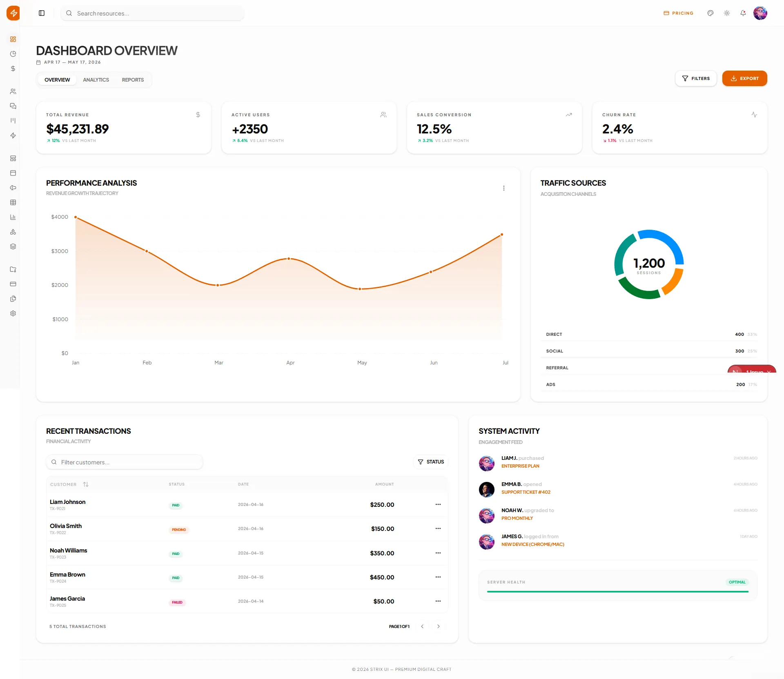
Task: Sort by Customer column arrows
Action: point(86,484)
